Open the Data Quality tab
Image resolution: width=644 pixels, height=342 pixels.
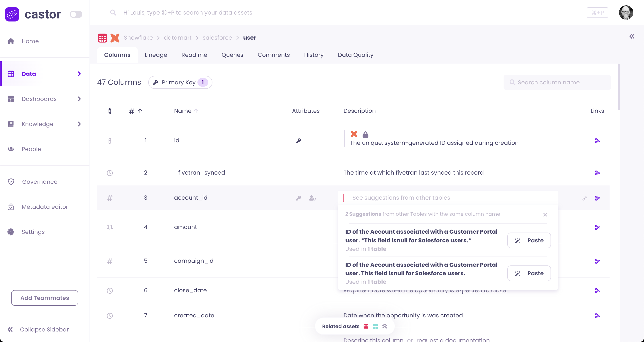(x=355, y=55)
